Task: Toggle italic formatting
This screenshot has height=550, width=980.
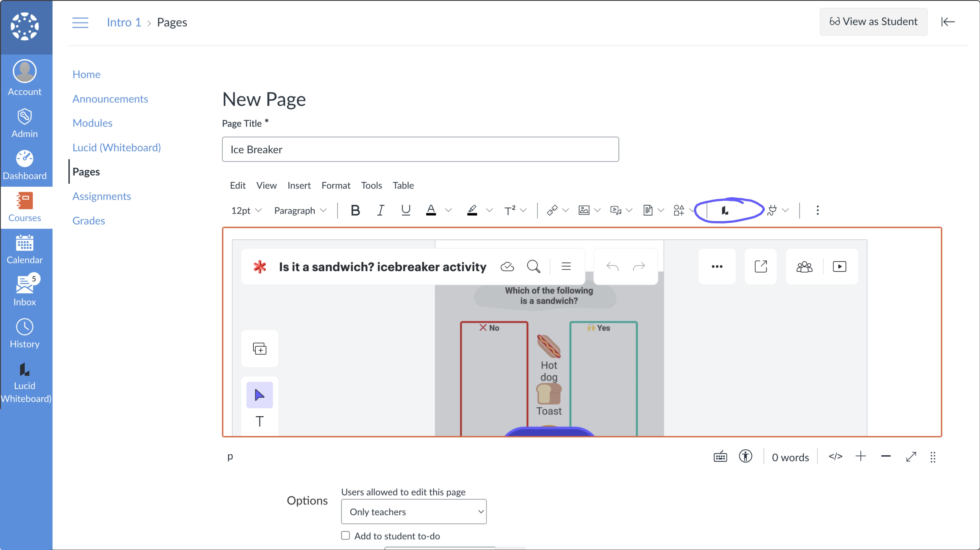Action: (x=380, y=210)
